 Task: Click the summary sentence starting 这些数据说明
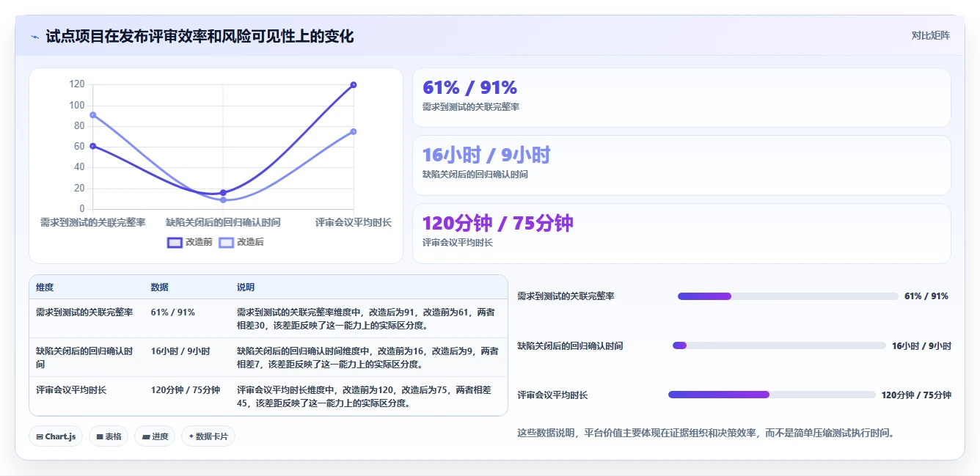tap(706, 433)
